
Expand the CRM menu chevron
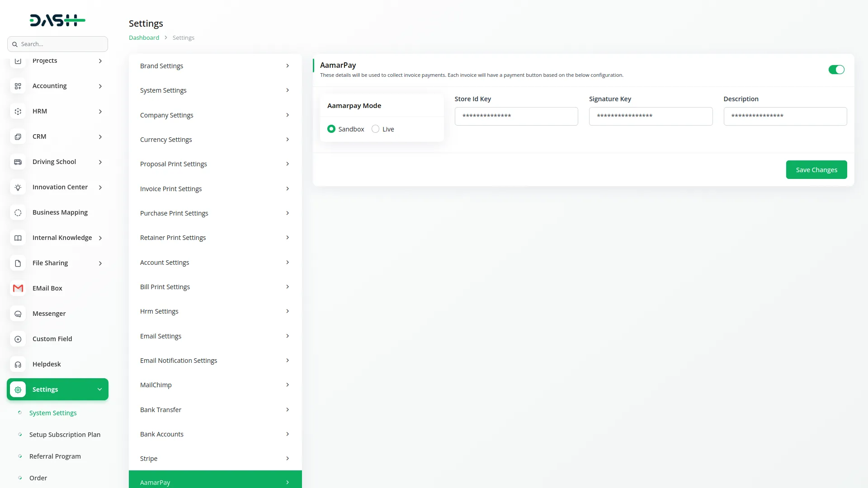pyautogui.click(x=100, y=136)
